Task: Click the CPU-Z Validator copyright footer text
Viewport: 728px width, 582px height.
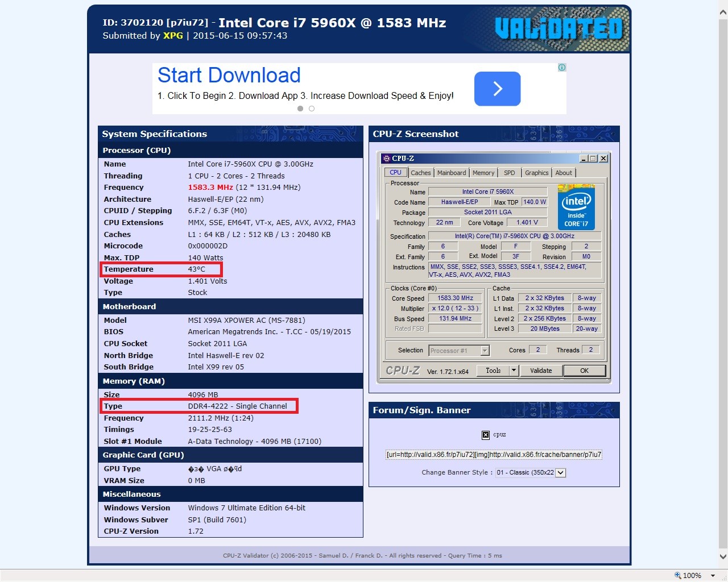Action: (362, 555)
